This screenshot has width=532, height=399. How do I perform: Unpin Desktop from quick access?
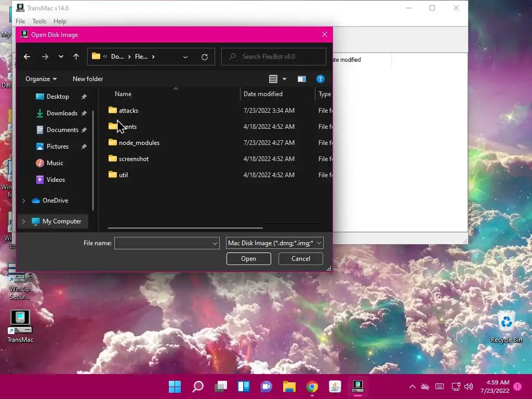coord(84,97)
